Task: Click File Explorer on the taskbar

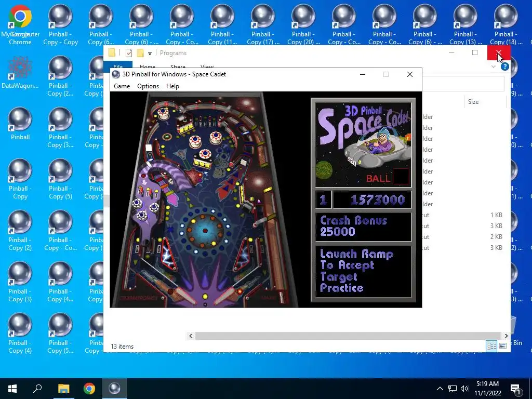Action: (63, 389)
